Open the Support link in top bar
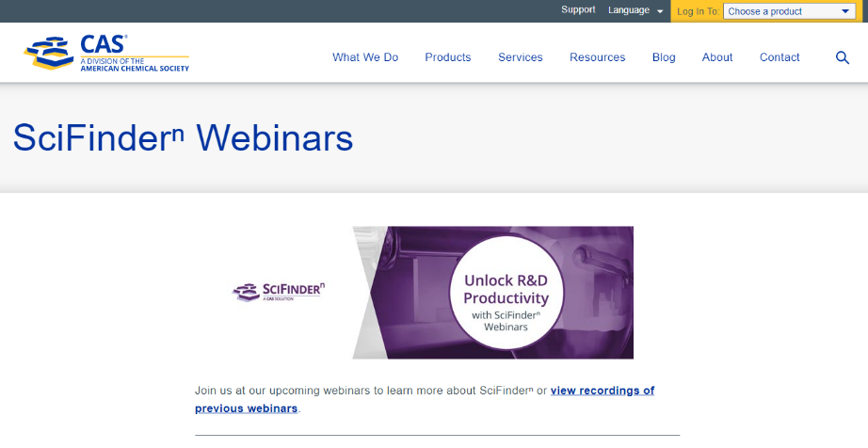 [578, 10]
